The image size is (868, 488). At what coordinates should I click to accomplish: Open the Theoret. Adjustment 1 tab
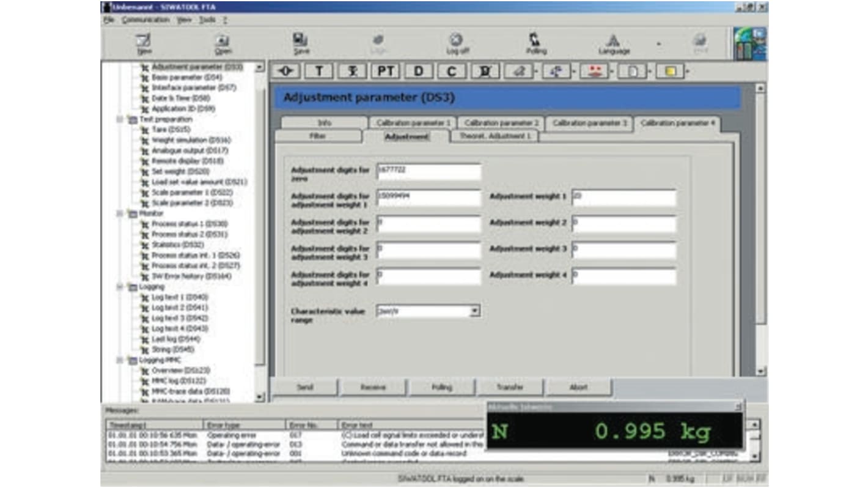pos(495,136)
